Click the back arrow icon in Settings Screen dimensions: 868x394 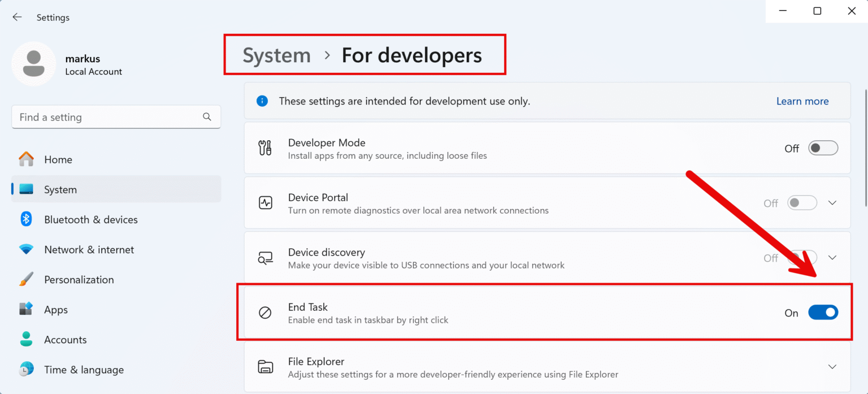click(x=17, y=18)
